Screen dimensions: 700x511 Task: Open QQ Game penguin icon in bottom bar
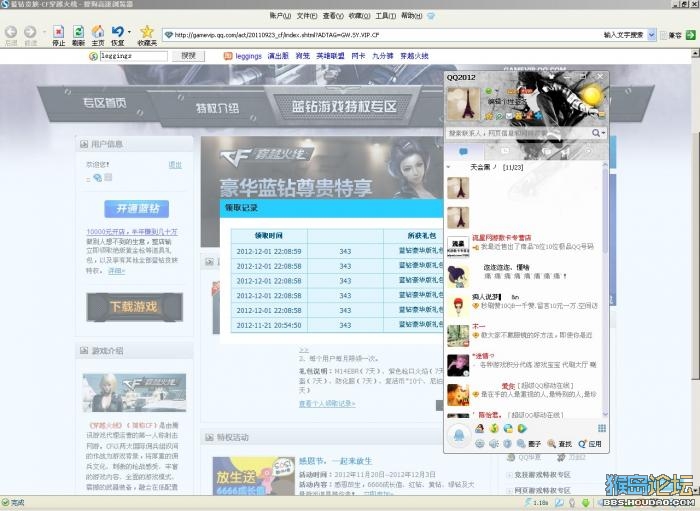[479, 428]
